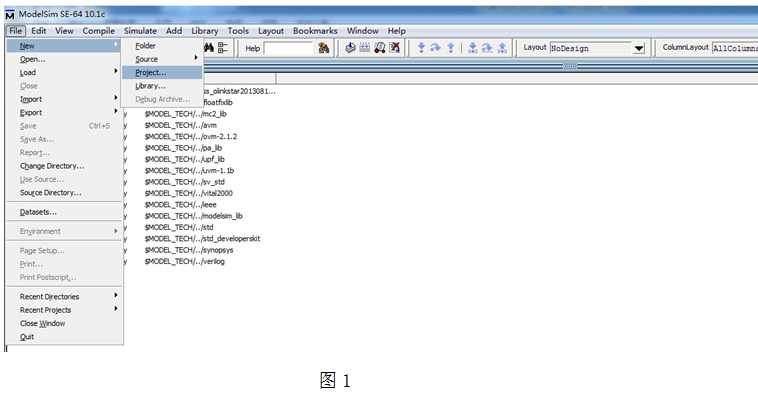Select the $MODEL_TECH/../ieee row
Screen dimensions: 758x395
pyautogui.click(x=181, y=205)
